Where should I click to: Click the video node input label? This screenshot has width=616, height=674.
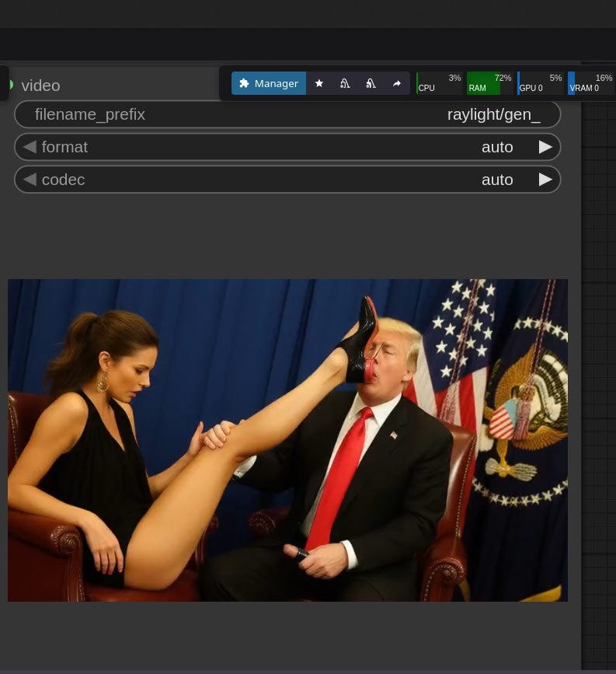pyautogui.click(x=41, y=86)
